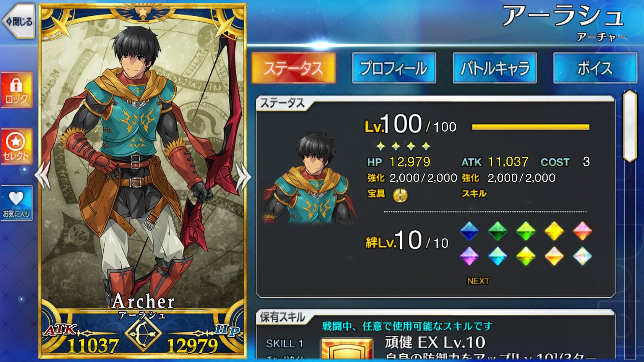This screenshot has width=644, height=362.
Task: Open the ボイス tab
Action: (595, 68)
